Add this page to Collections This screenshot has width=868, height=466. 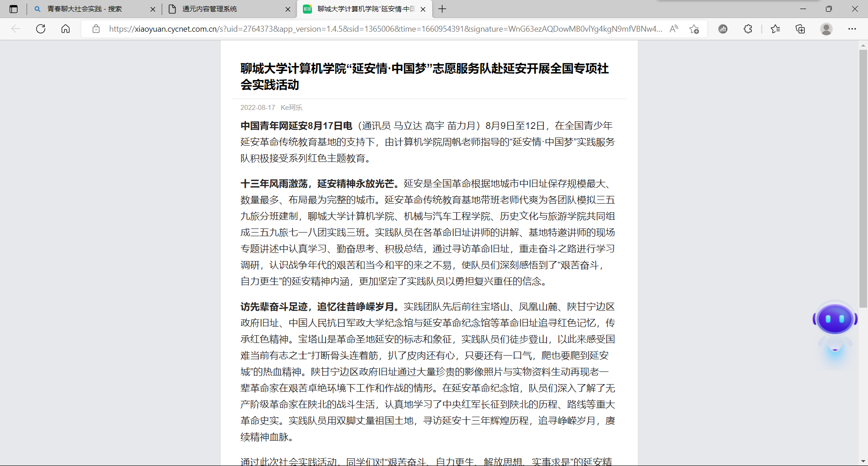pos(800,29)
